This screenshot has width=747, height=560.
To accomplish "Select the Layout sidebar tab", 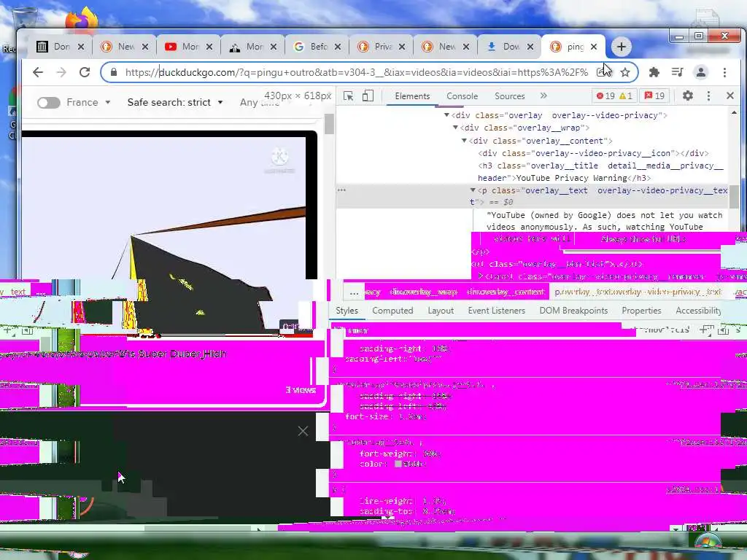I will click(441, 311).
